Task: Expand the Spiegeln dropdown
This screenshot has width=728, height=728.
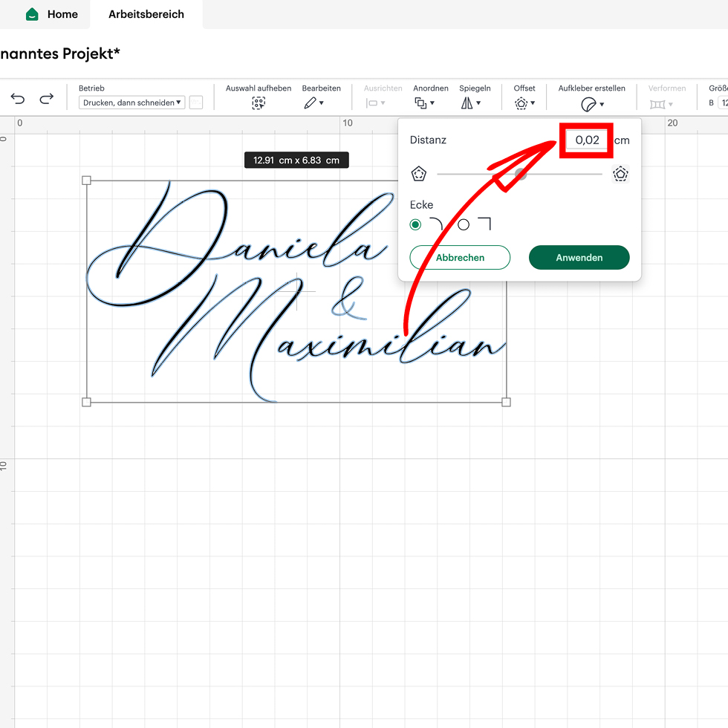Action: pos(471,103)
